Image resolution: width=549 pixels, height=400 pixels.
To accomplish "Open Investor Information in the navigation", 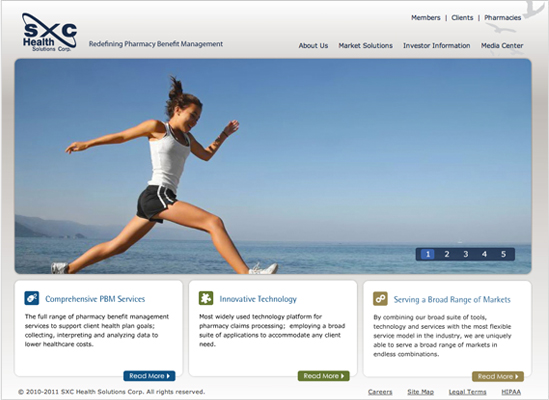I will coord(437,46).
